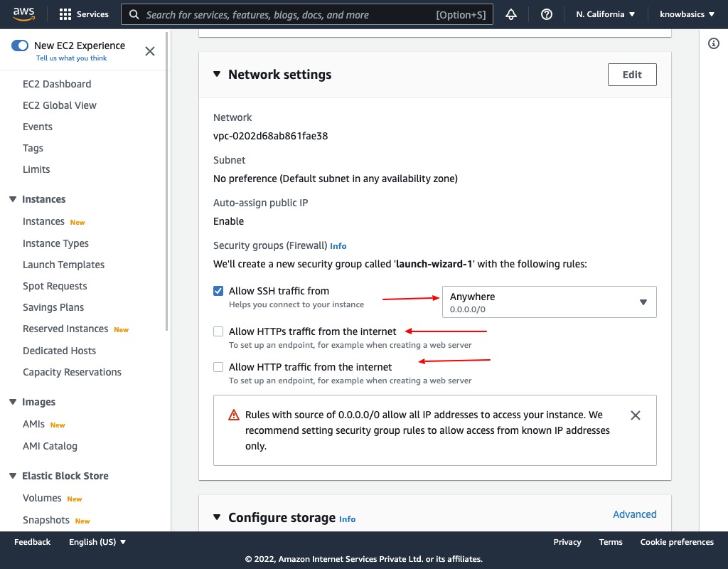Open AMIs in the sidebar

pos(33,424)
